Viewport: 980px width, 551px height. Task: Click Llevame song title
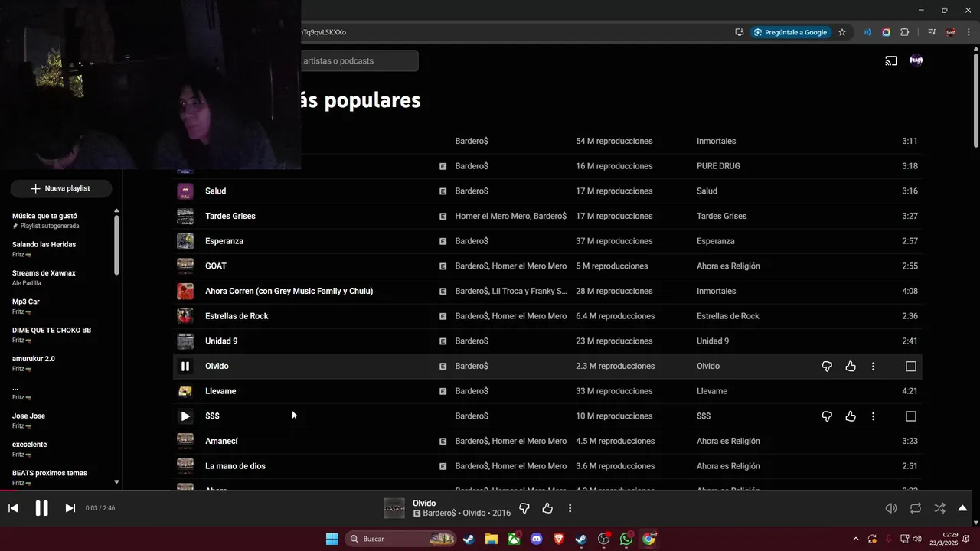pyautogui.click(x=220, y=391)
